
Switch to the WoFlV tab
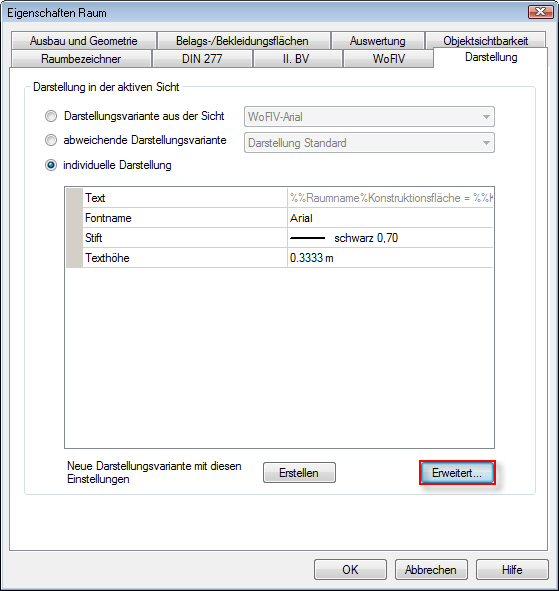pyautogui.click(x=388, y=59)
